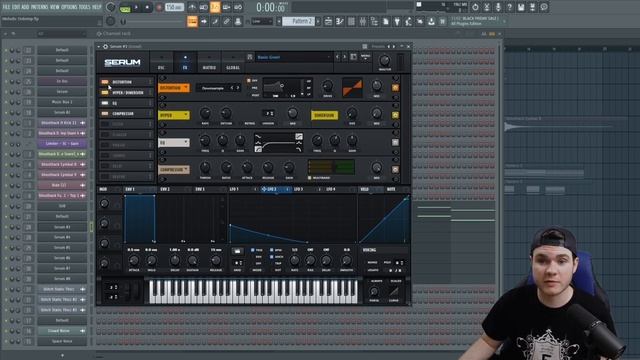This screenshot has height=360, width=640.
Task: Select the Music Box 1 channel button
Action: tap(62, 102)
